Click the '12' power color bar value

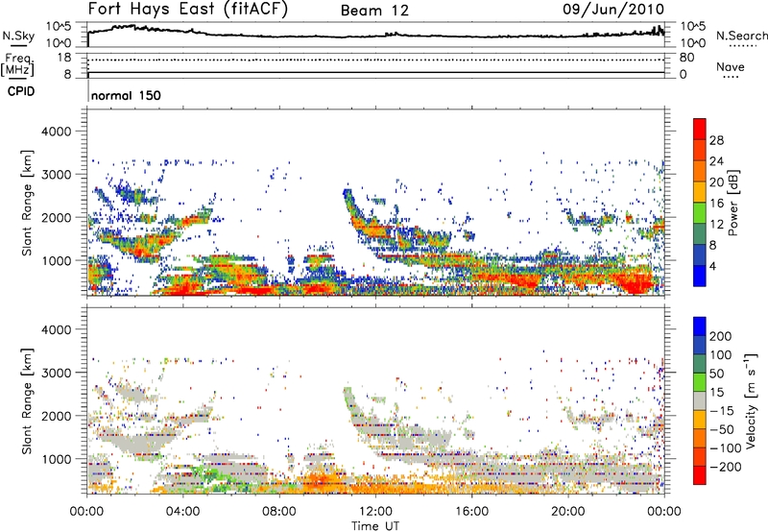coord(716,225)
